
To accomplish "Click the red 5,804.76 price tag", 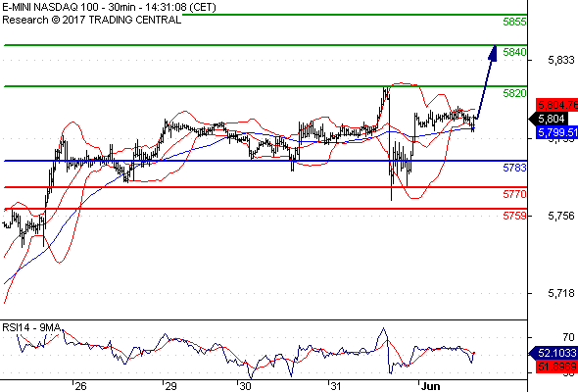I will [557, 105].
